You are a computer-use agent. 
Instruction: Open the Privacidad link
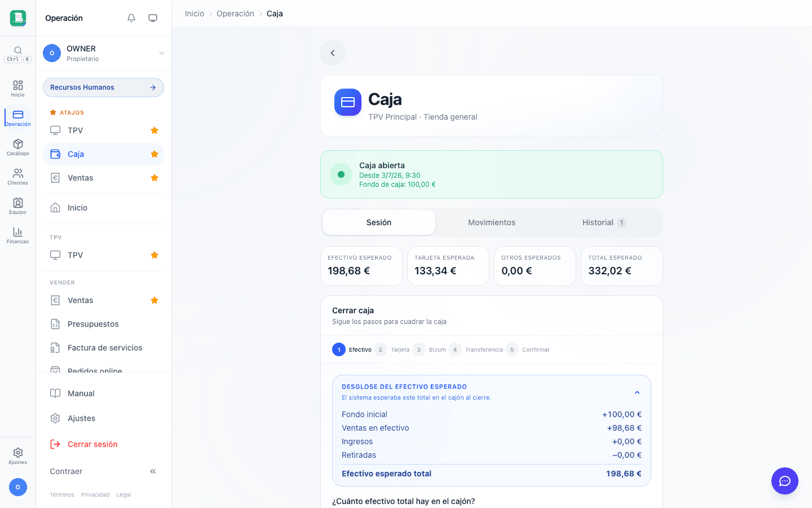95,495
